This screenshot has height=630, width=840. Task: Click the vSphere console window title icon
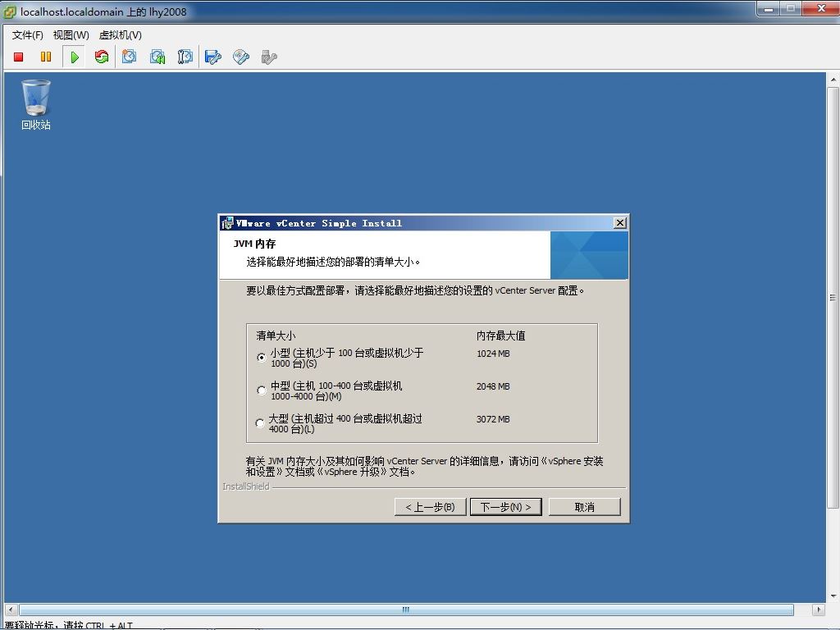click(10, 11)
